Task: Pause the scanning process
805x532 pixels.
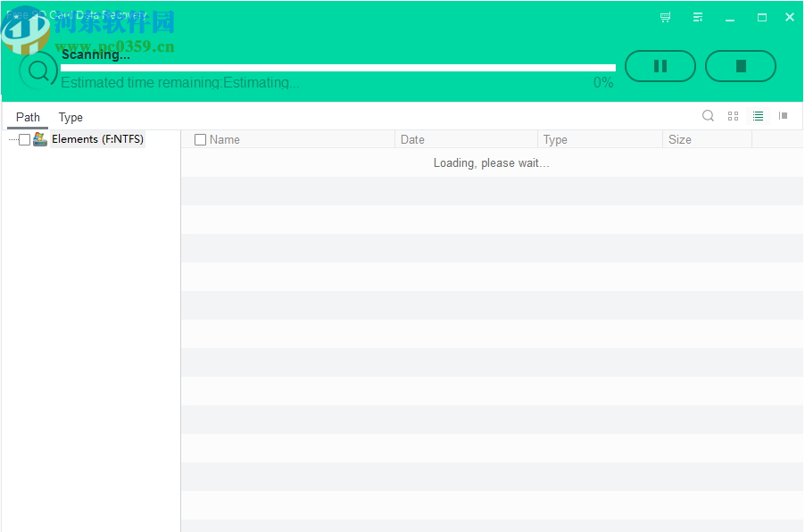Action: [660, 65]
